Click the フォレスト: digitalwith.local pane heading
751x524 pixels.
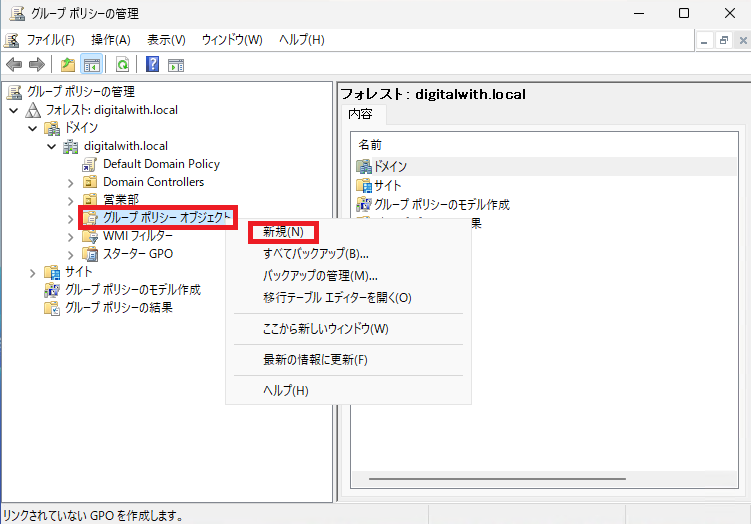[x=433, y=94]
